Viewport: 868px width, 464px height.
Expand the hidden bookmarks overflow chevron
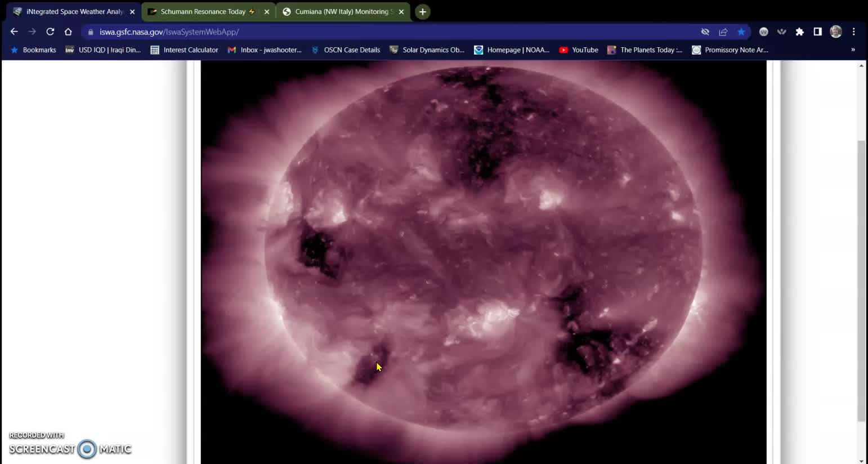(x=853, y=50)
